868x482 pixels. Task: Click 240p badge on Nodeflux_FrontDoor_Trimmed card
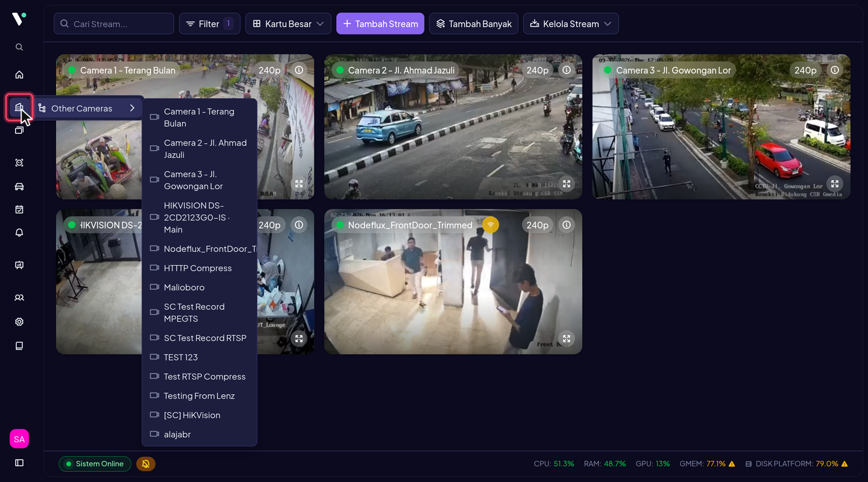point(537,225)
